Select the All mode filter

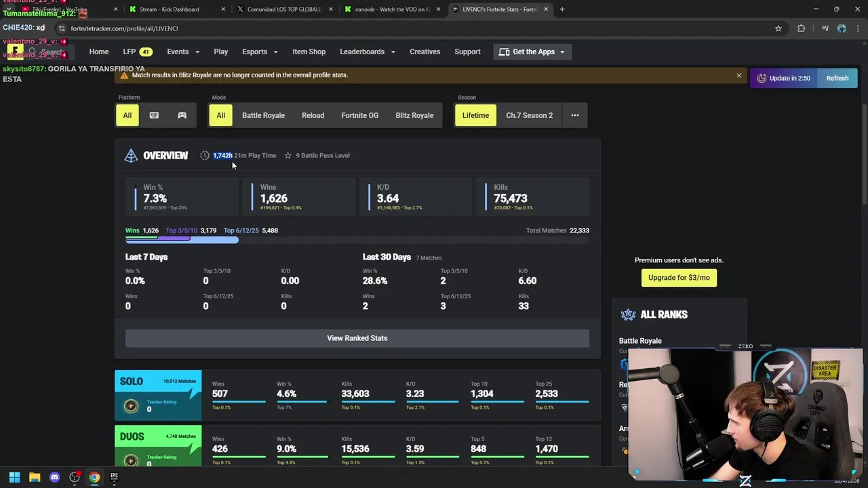(220, 115)
